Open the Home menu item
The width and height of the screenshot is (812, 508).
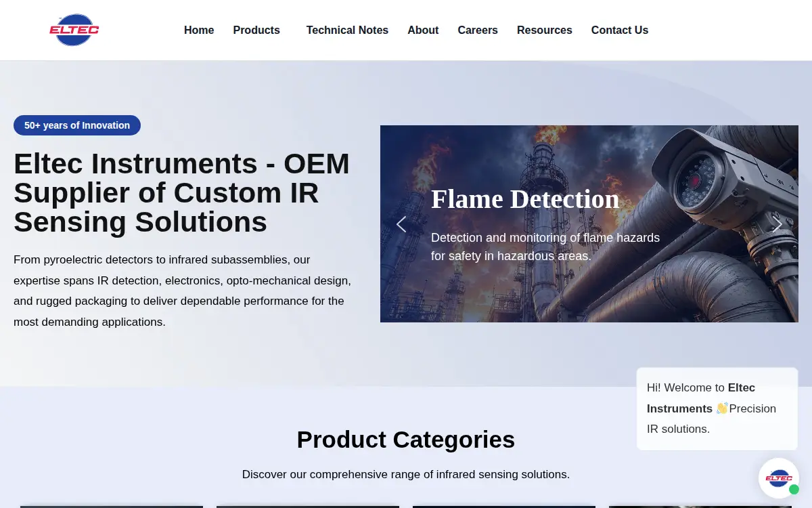click(x=199, y=30)
